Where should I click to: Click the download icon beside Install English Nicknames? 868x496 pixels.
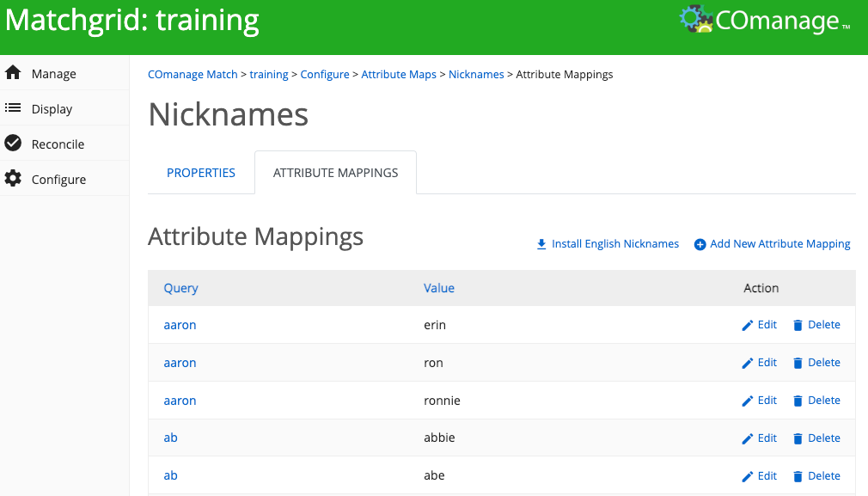[541, 243]
